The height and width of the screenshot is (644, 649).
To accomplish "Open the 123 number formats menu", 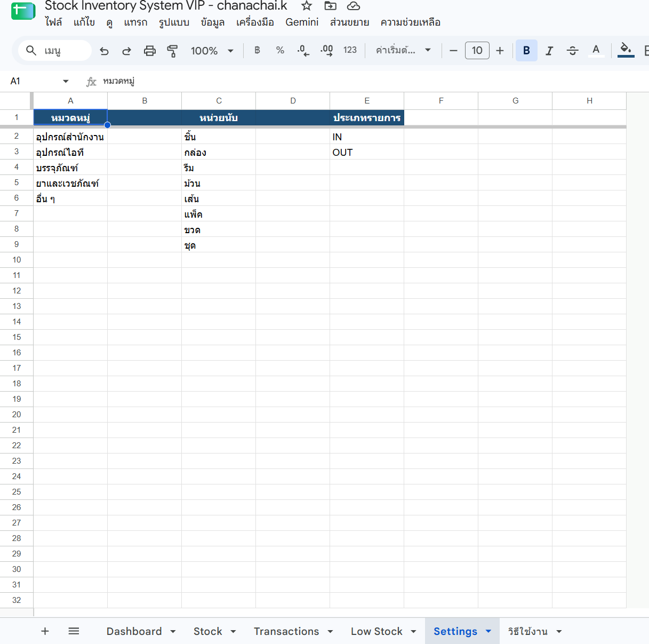I will pos(350,50).
